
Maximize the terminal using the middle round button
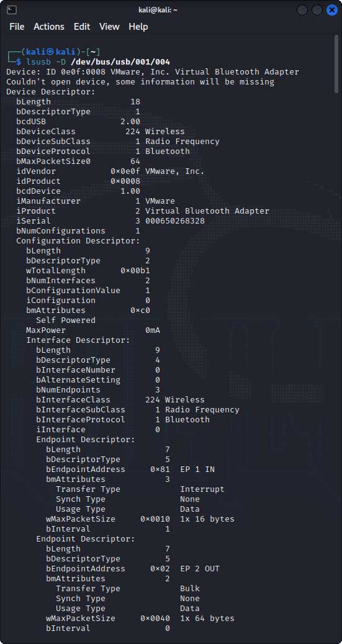pos(317,10)
